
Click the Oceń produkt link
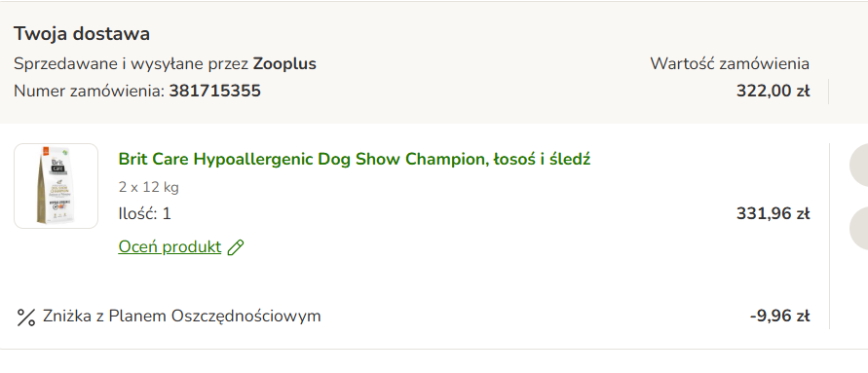[x=170, y=246]
